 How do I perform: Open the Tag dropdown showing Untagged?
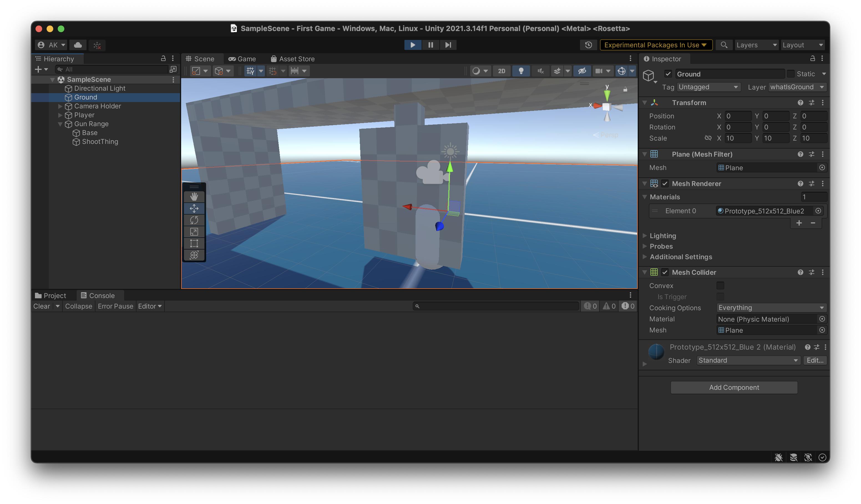pos(708,87)
